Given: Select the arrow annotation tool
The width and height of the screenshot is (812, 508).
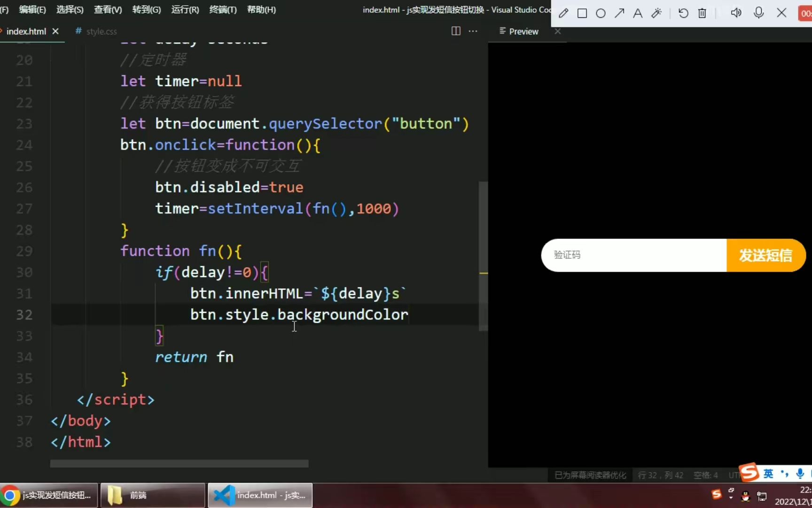Looking at the screenshot, I should click(x=619, y=13).
